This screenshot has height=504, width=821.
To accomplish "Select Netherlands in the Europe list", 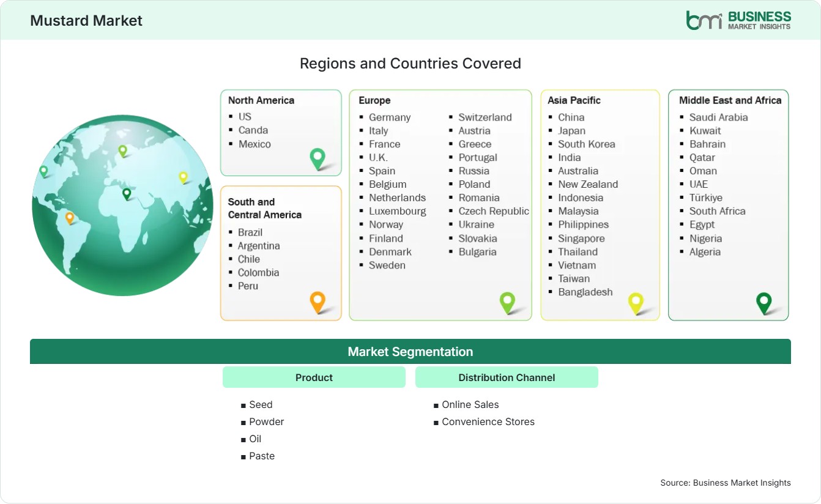I will tap(397, 198).
